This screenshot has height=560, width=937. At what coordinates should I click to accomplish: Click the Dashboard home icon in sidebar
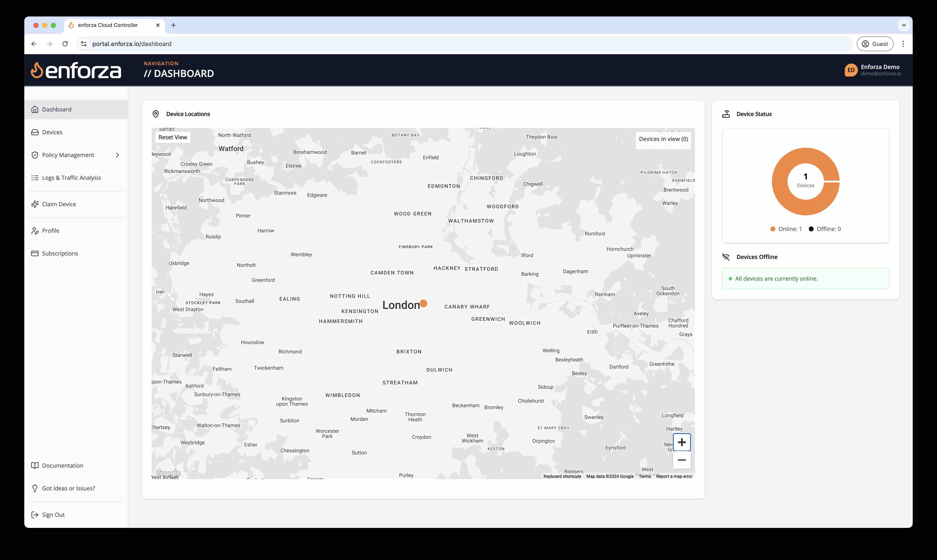35,110
